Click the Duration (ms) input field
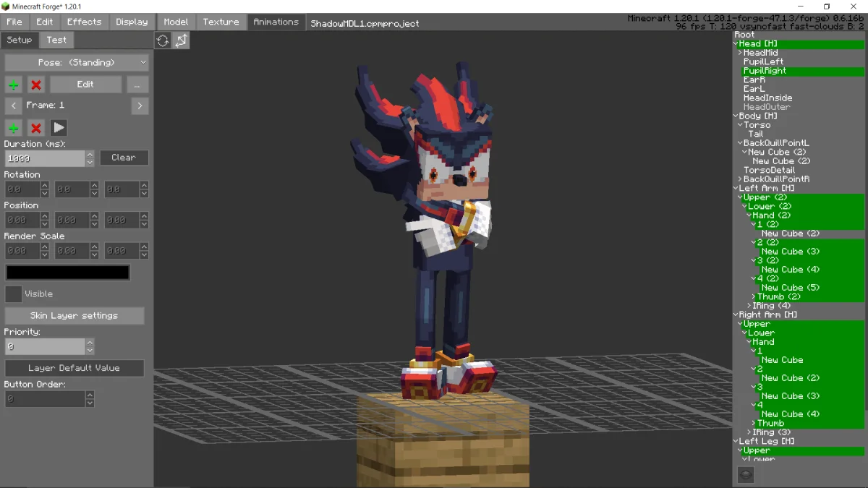 (45, 158)
